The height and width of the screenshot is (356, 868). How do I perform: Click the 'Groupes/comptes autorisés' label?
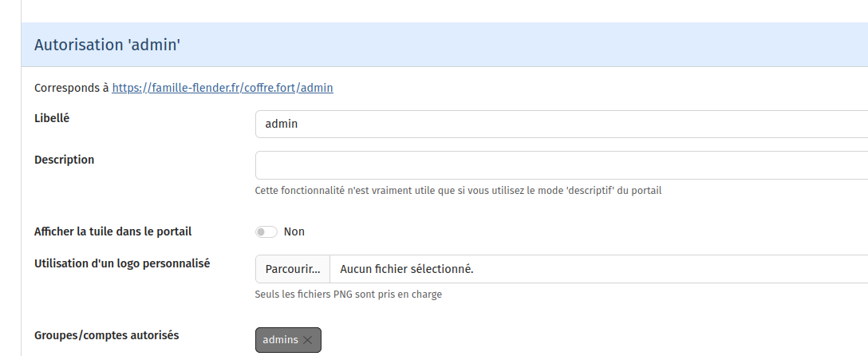coord(106,335)
